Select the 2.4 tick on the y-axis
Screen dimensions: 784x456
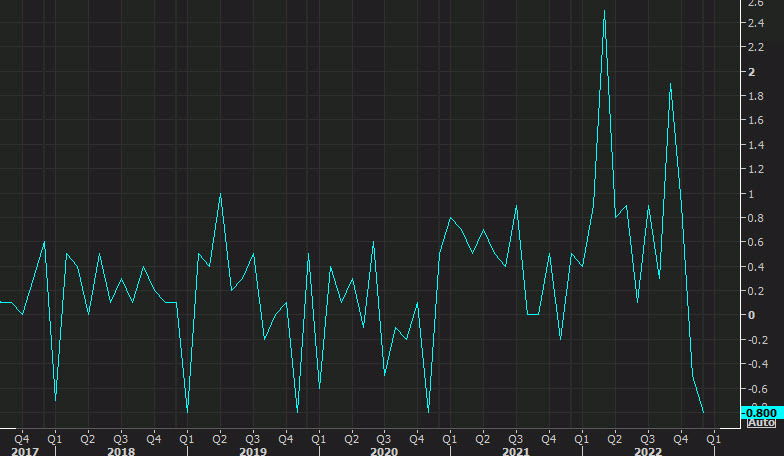(x=755, y=24)
